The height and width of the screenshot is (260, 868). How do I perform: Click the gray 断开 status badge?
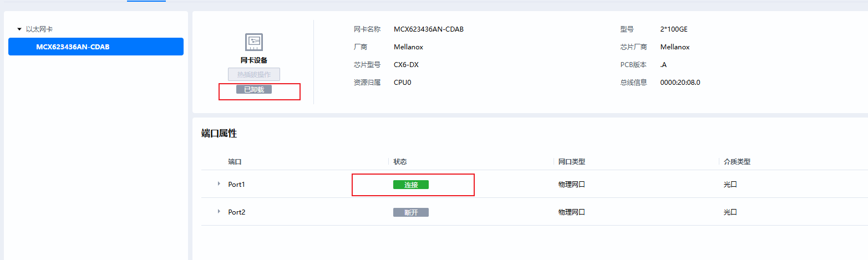[x=410, y=212]
